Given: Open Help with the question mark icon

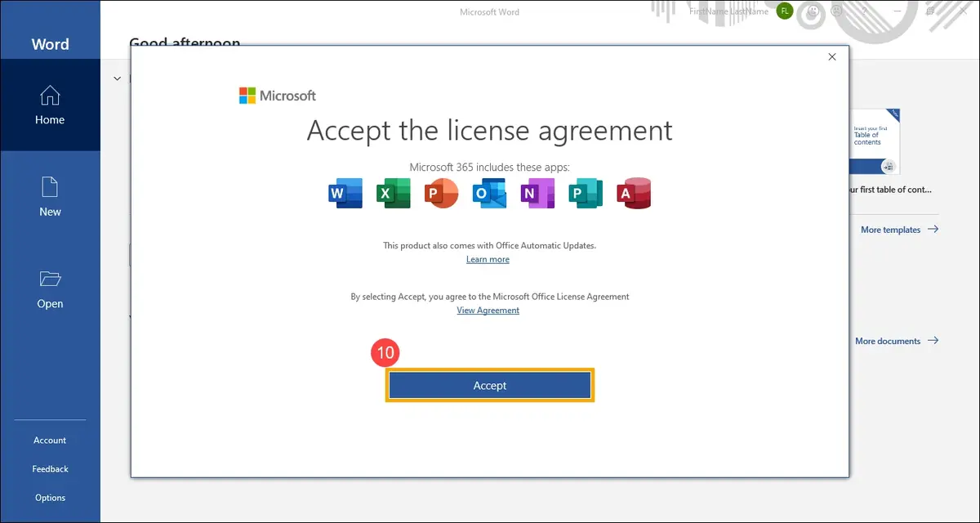Looking at the screenshot, I should (866, 11).
